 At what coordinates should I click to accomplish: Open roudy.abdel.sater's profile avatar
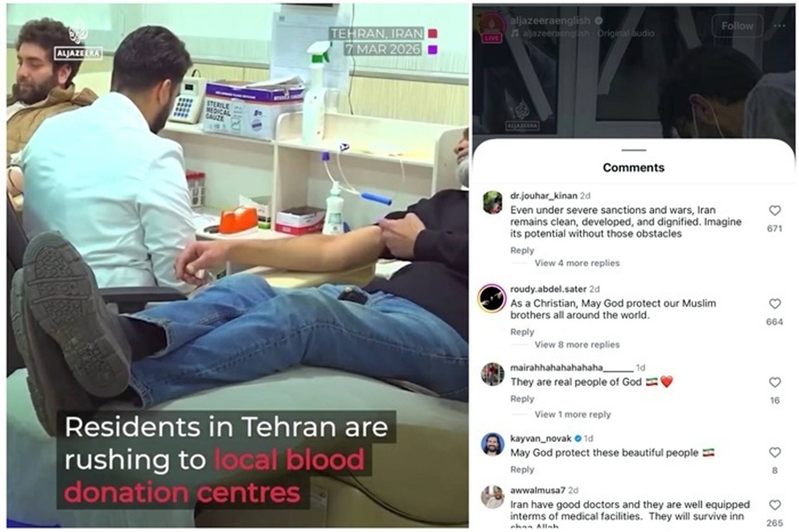492,298
